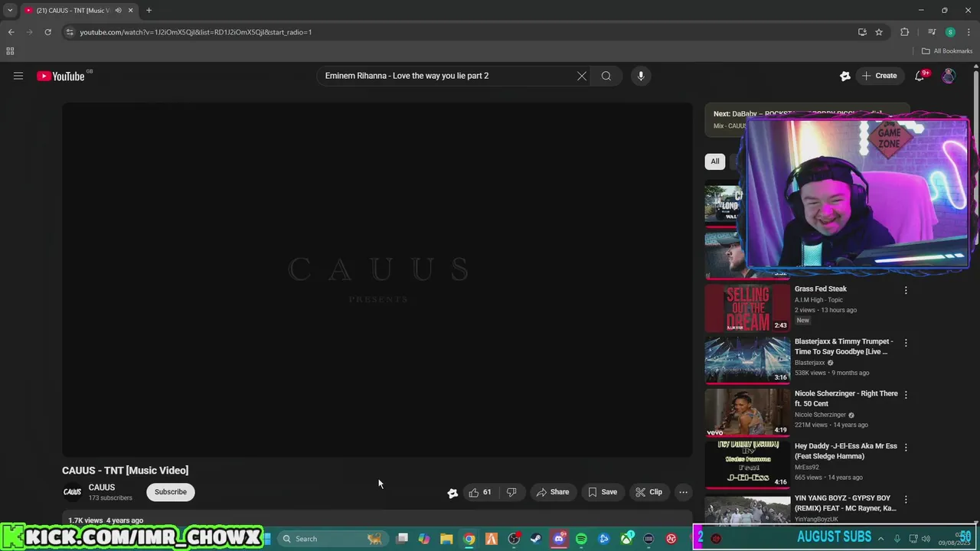
Task: Share the CAUUS TNT video
Action: coord(553,492)
